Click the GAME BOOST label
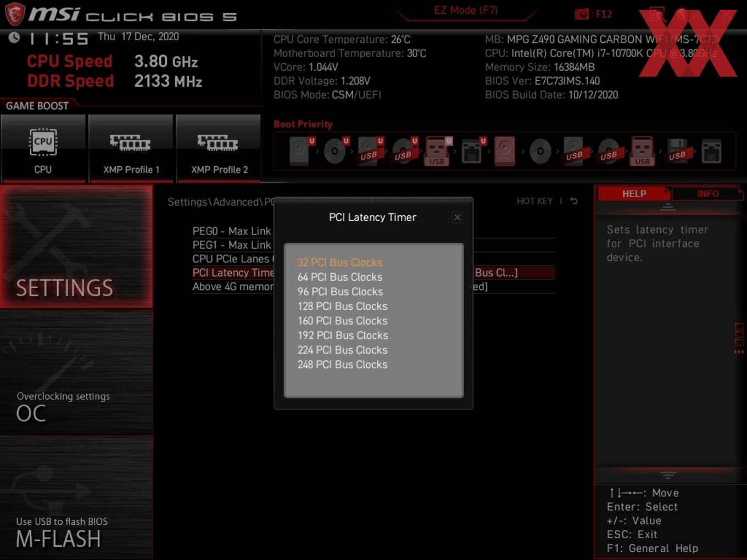The height and width of the screenshot is (560, 747). click(37, 106)
